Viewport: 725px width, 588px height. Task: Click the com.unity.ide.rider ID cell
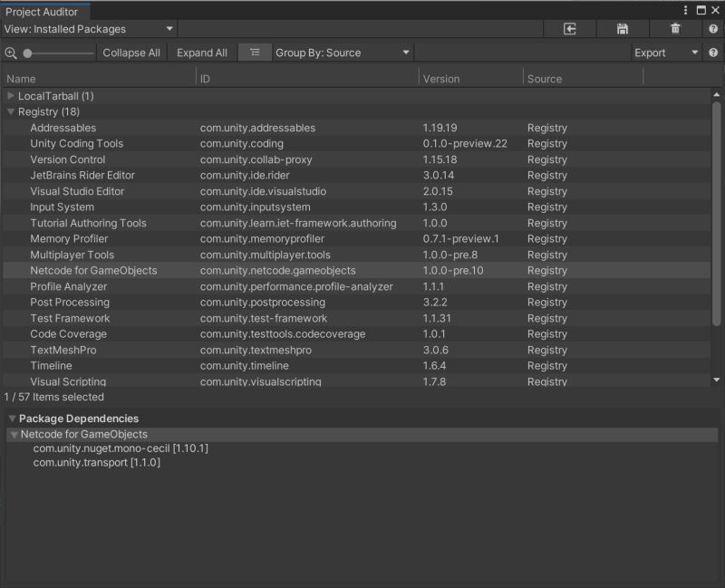pyautogui.click(x=245, y=175)
